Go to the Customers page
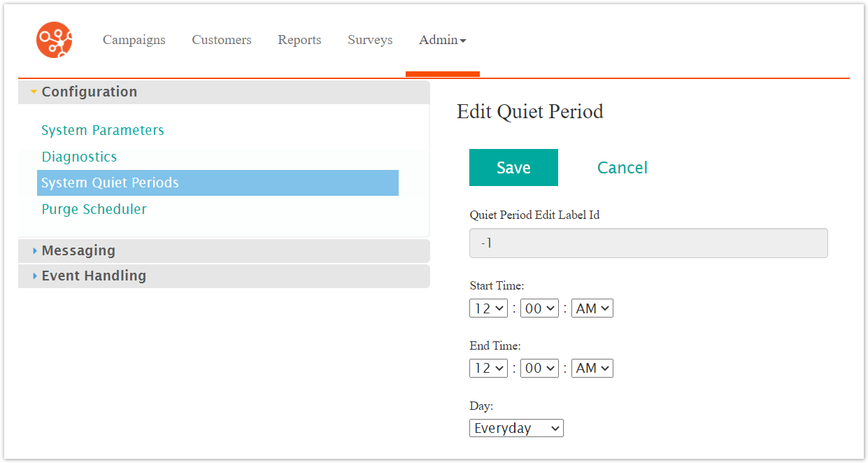The image size is (868, 463). pyautogui.click(x=222, y=40)
